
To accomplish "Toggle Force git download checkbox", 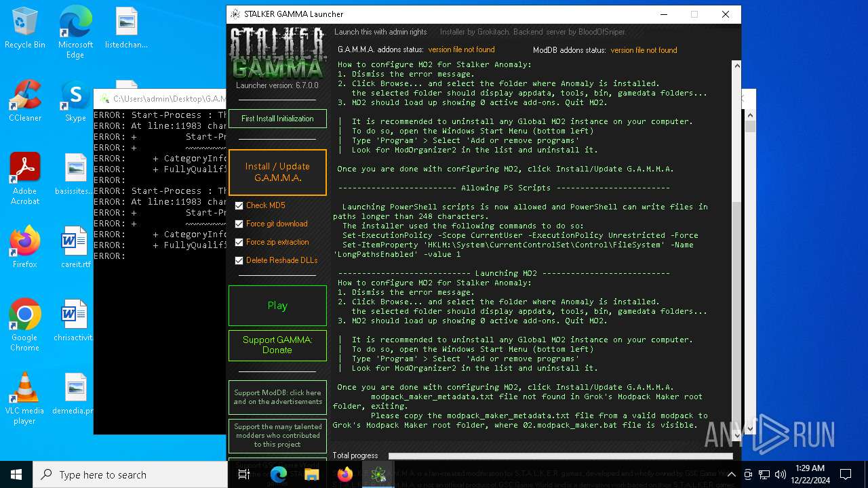I will (239, 224).
